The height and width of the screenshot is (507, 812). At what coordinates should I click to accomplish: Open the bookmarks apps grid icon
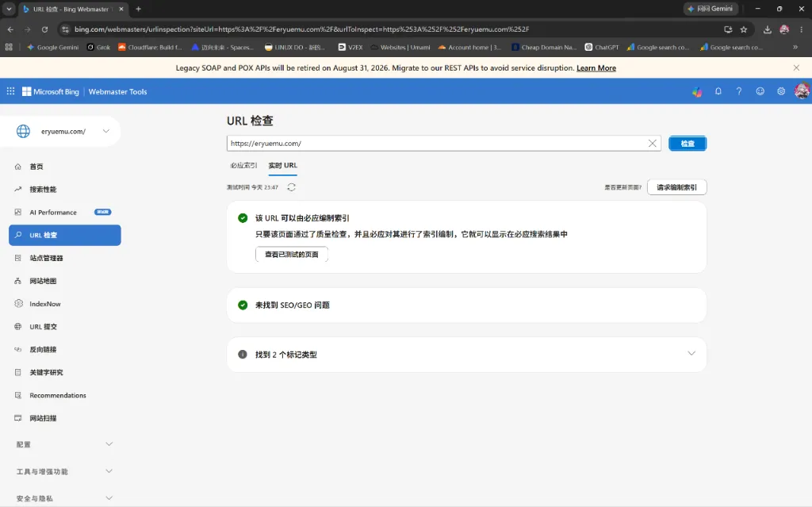pos(9,47)
